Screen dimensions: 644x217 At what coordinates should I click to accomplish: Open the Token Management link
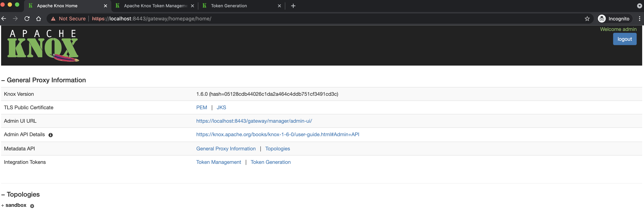218,162
